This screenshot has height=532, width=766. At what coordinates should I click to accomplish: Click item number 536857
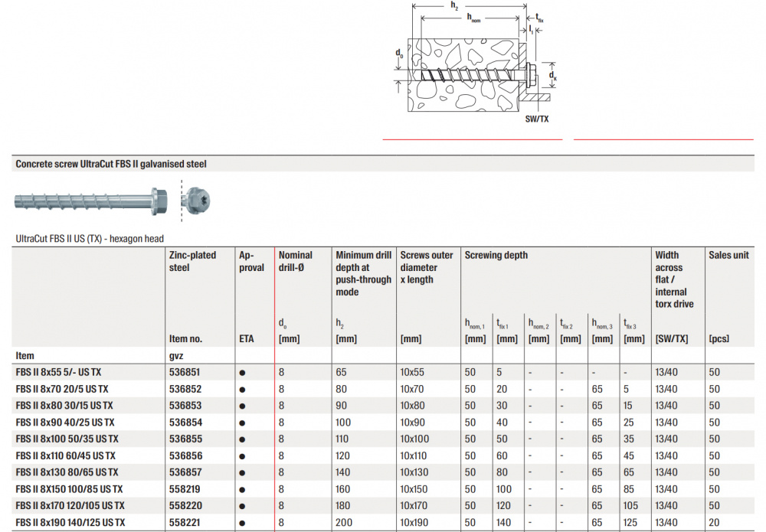[185, 472]
